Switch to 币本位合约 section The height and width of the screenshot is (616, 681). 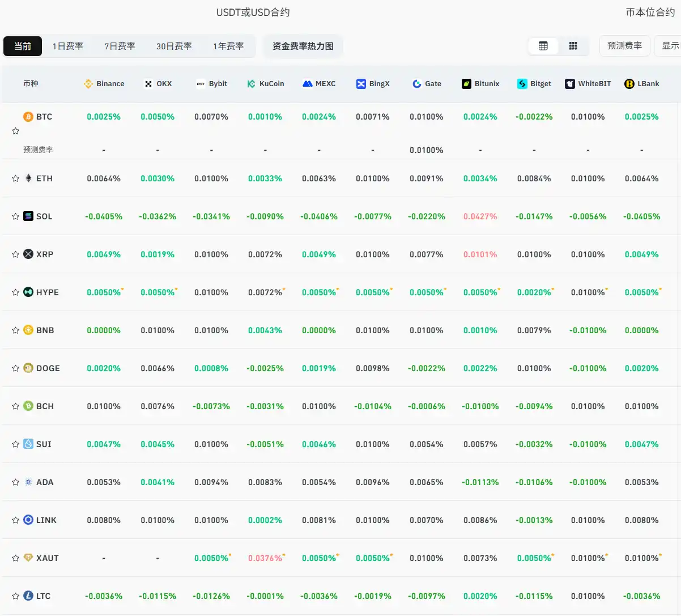point(650,12)
